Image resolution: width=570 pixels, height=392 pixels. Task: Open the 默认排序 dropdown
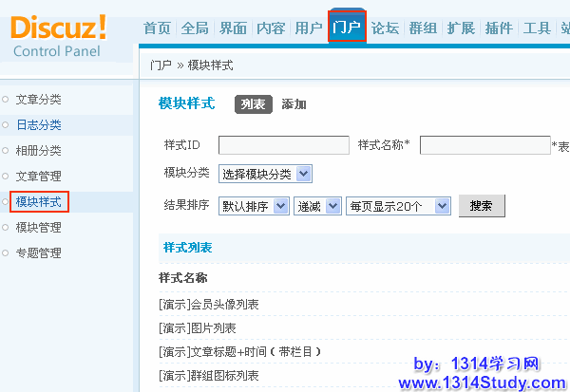[254, 205]
